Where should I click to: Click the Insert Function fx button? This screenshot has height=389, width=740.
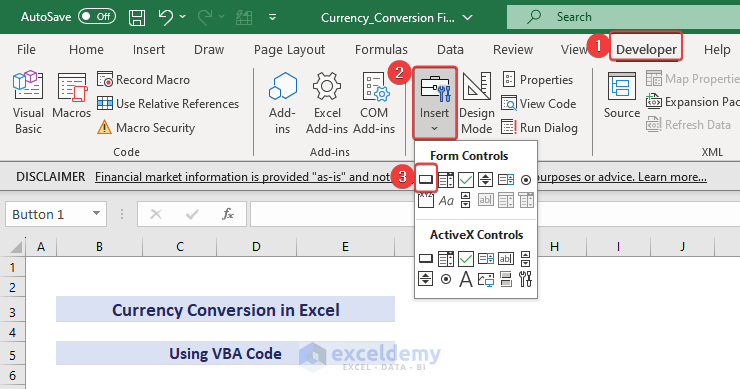coord(227,214)
